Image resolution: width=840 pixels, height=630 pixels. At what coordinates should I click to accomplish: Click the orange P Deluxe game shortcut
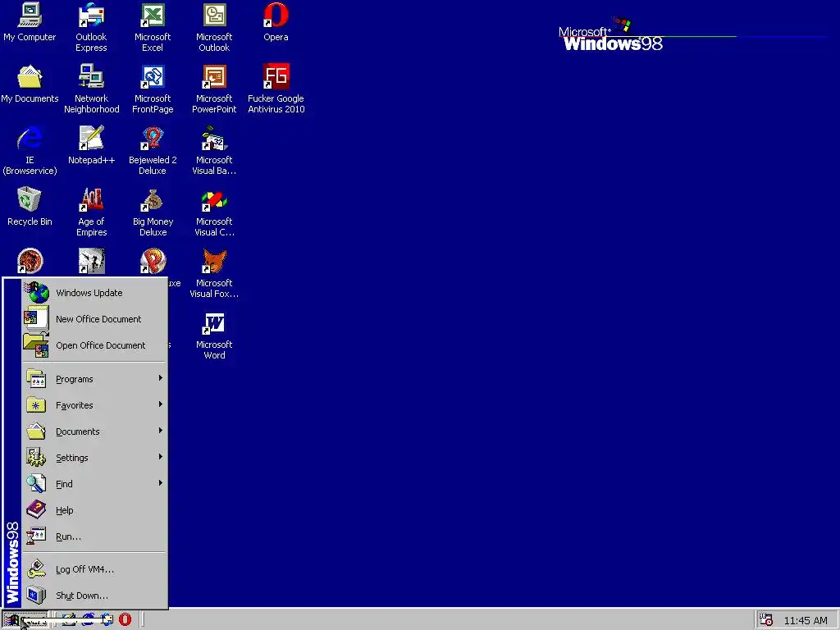pos(153,262)
